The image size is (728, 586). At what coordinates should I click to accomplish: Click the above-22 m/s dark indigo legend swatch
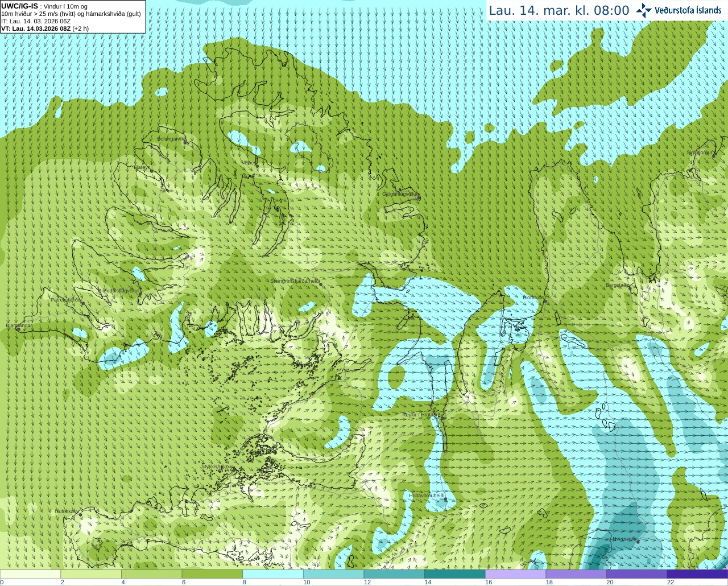[697, 574]
